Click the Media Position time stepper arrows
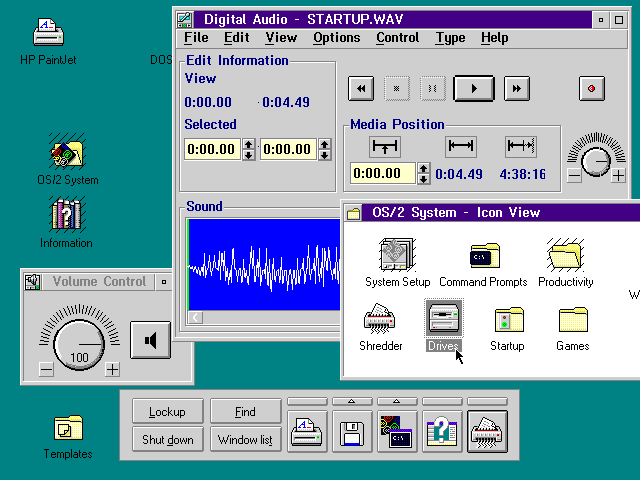640x480 pixels. [x=424, y=174]
